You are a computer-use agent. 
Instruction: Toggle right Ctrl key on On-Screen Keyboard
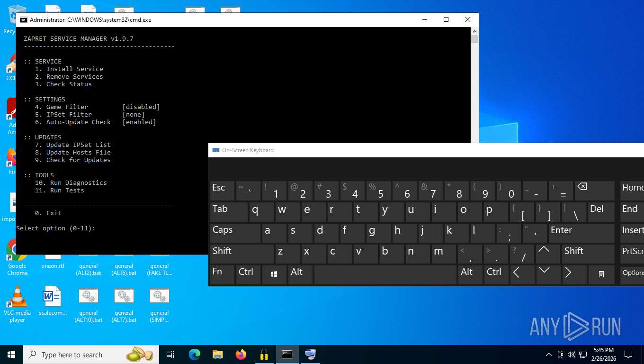click(x=496, y=275)
